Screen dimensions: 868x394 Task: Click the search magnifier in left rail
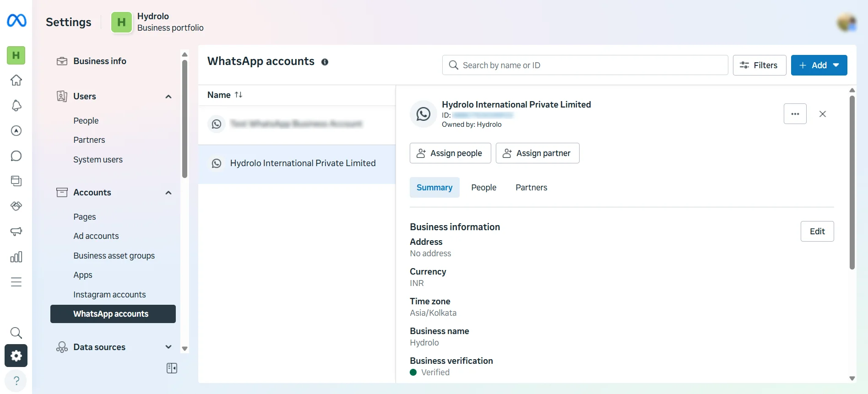click(x=16, y=333)
